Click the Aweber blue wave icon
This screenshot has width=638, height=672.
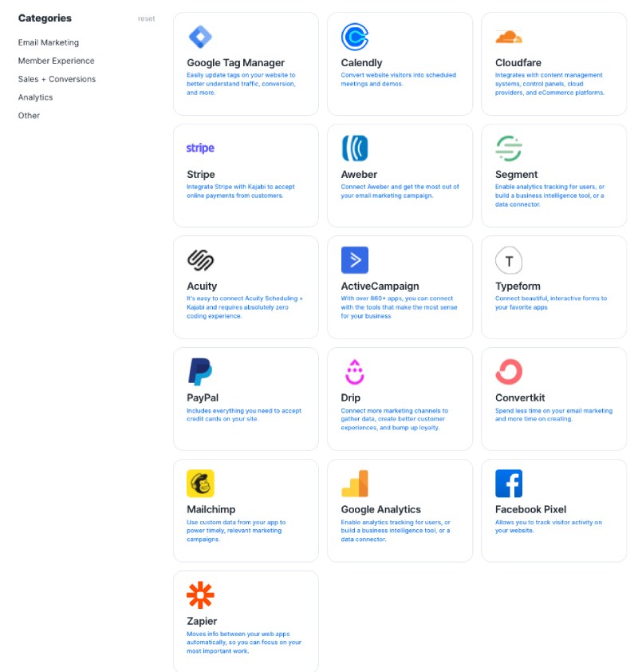click(355, 148)
